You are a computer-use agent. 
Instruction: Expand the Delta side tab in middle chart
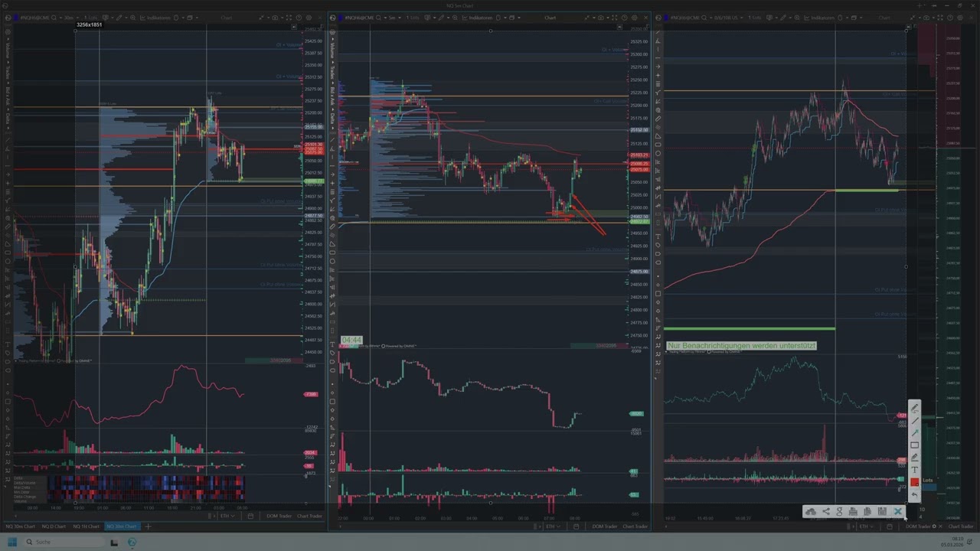[332, 118]
